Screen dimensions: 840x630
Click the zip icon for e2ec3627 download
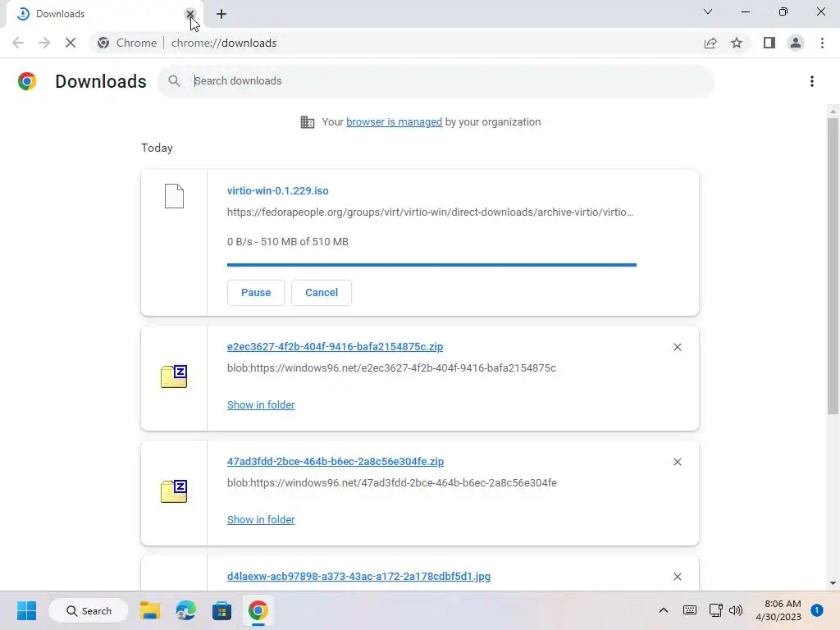174,377
